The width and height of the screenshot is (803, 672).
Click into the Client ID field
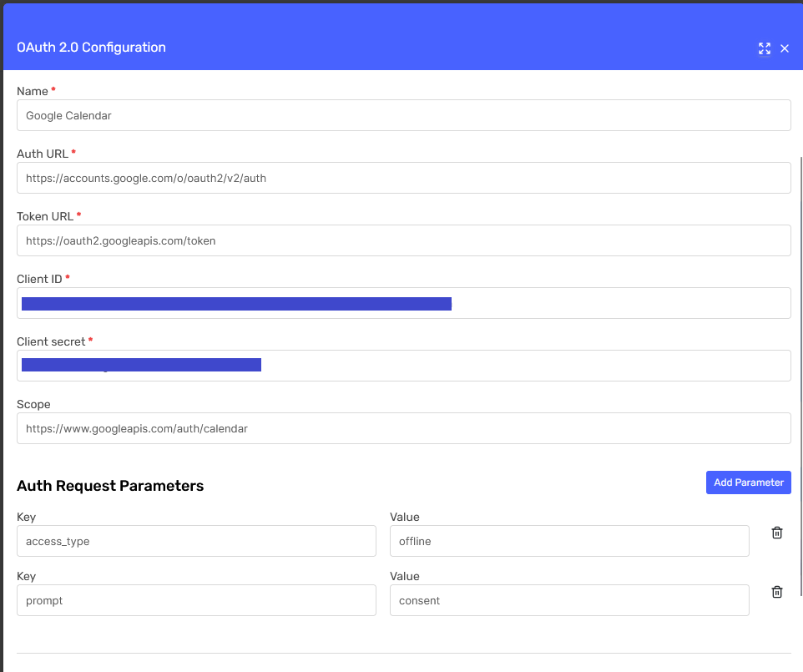pyautogui.click(x=403, y=303)
